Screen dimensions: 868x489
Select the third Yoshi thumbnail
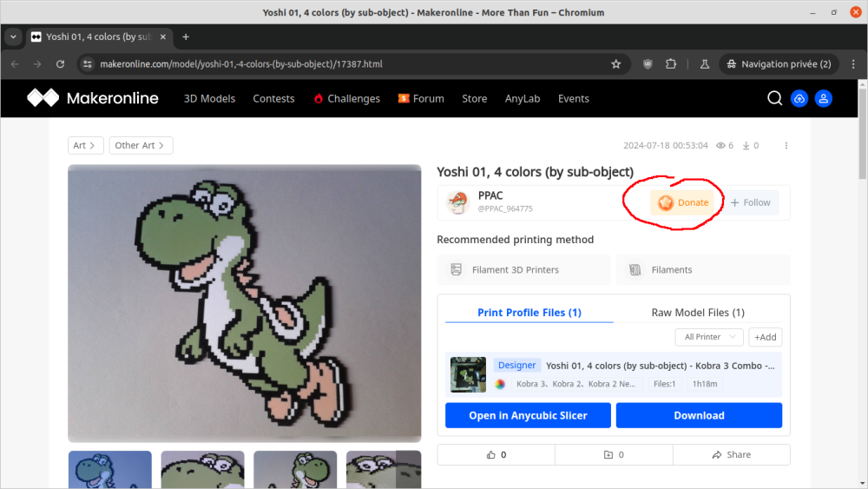pos(295,470)
